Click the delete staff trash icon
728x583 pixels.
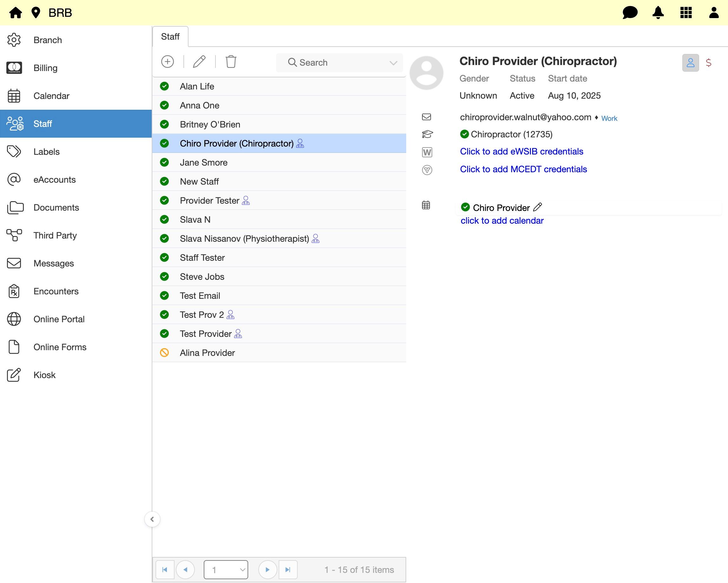231,62
